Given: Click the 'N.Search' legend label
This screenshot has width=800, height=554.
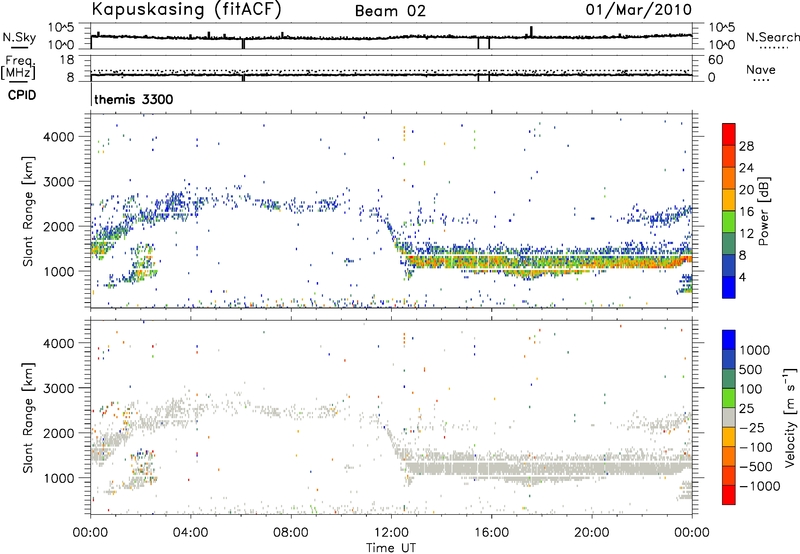Looking at the screenshot, I should [773, 37].
